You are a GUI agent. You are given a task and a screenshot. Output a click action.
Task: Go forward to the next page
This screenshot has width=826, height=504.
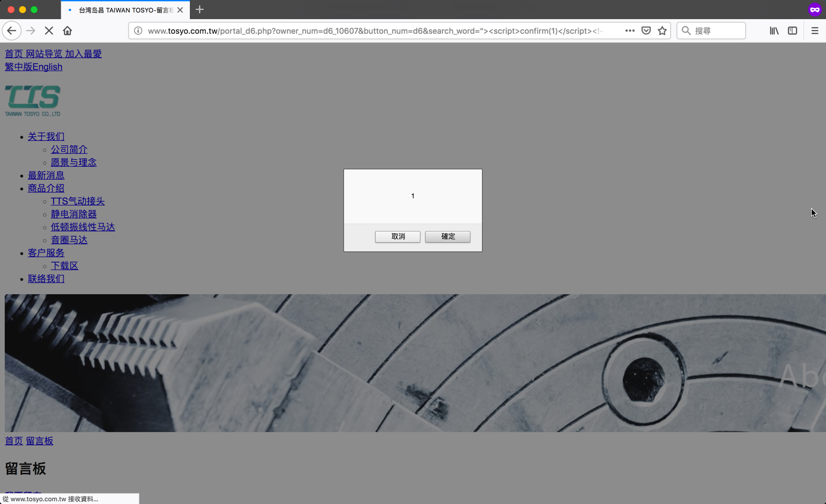[x=30, y=30]
